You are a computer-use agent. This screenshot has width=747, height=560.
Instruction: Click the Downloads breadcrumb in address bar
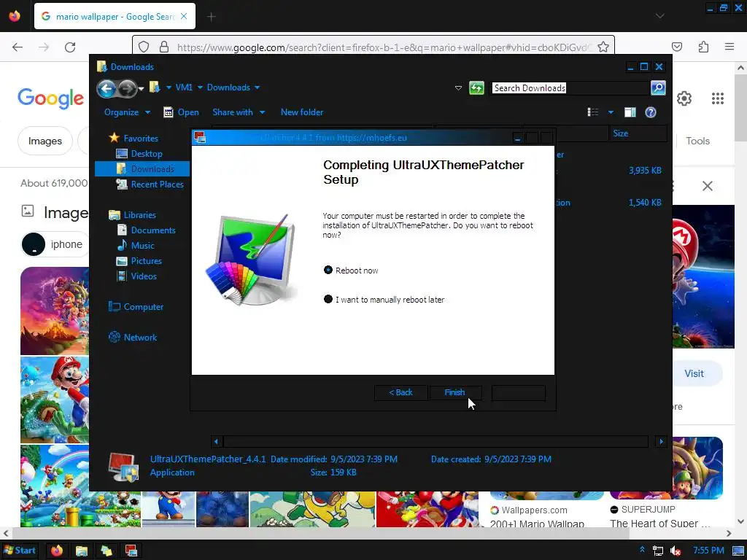pos(228,87)
